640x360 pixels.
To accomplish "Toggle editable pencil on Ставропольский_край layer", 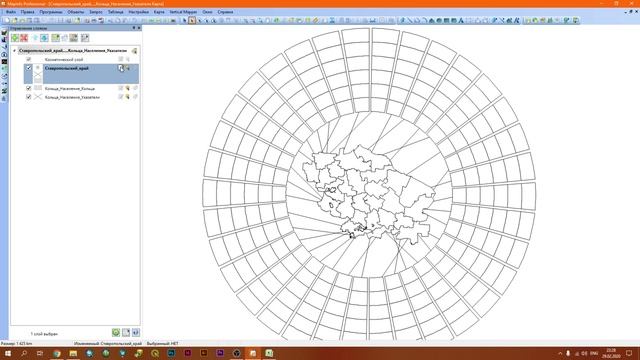I will point(121,68).
